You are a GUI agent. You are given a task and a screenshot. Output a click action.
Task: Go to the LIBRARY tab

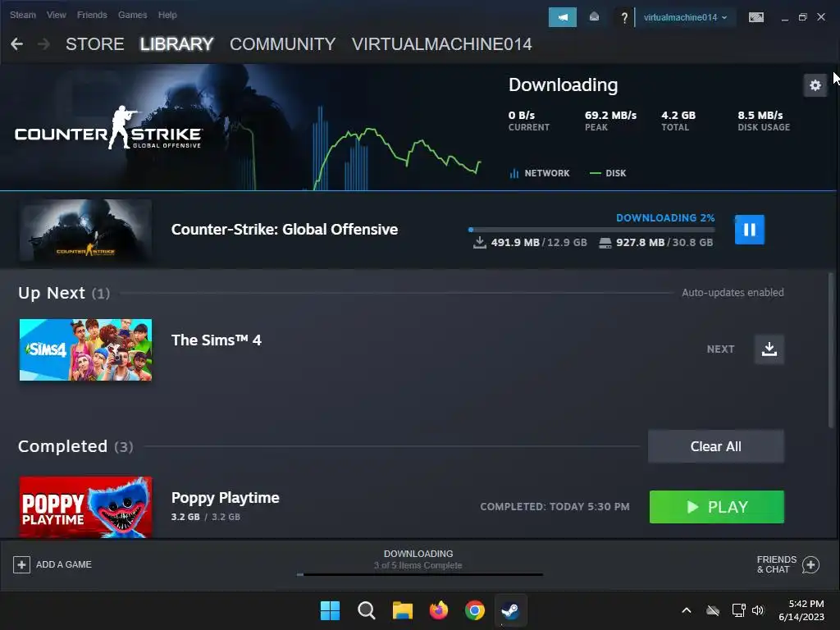pos(177,44)
